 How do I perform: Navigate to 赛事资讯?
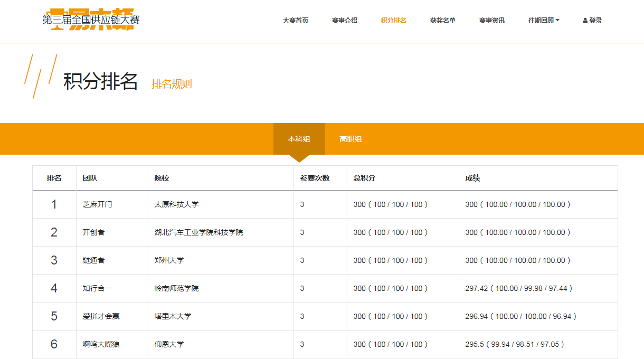pos(491,21)
